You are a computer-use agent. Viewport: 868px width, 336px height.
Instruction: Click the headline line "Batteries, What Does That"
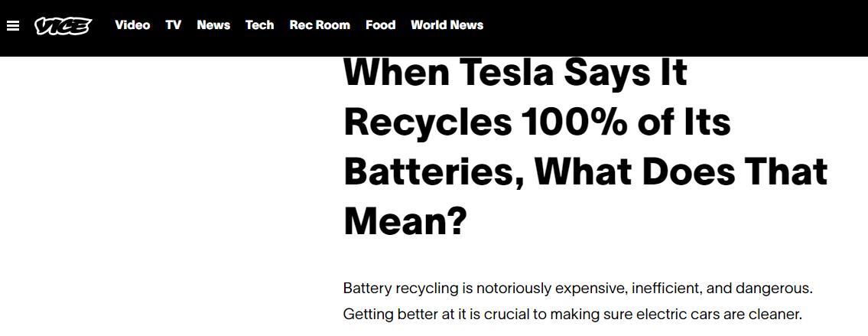pyautogui.click(x=585, y=171)
